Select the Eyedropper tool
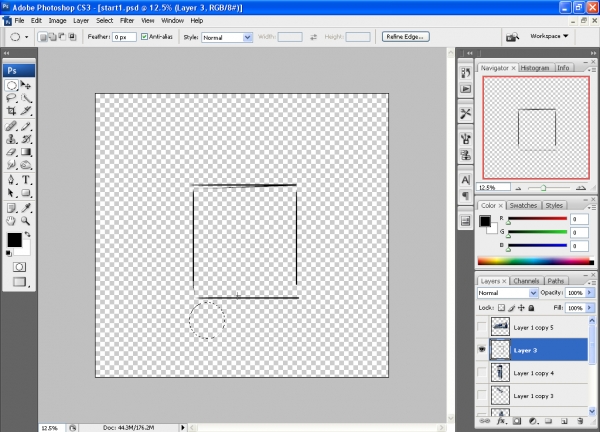Viewport: 600px width, 432px height. (x=26, y=208)
